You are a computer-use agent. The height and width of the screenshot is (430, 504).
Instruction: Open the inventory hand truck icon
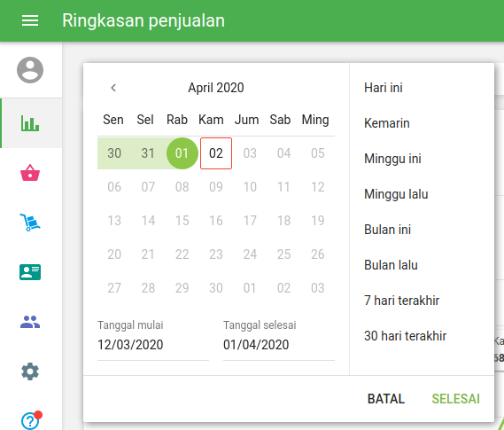(30, 223)
